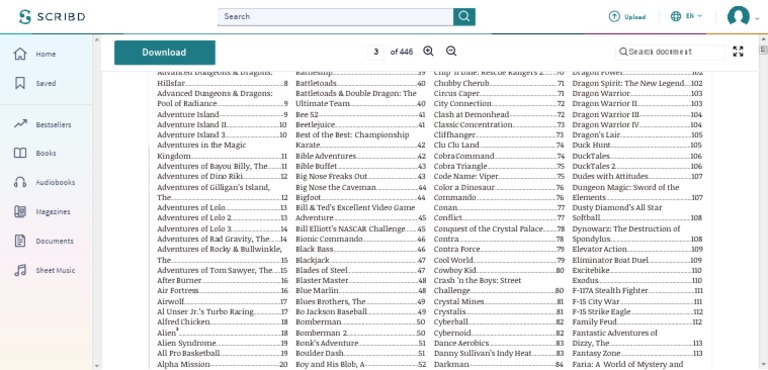The image size is (768, 370).
Task: Click the Battletoads entry
Action: [x=360, y=83]
